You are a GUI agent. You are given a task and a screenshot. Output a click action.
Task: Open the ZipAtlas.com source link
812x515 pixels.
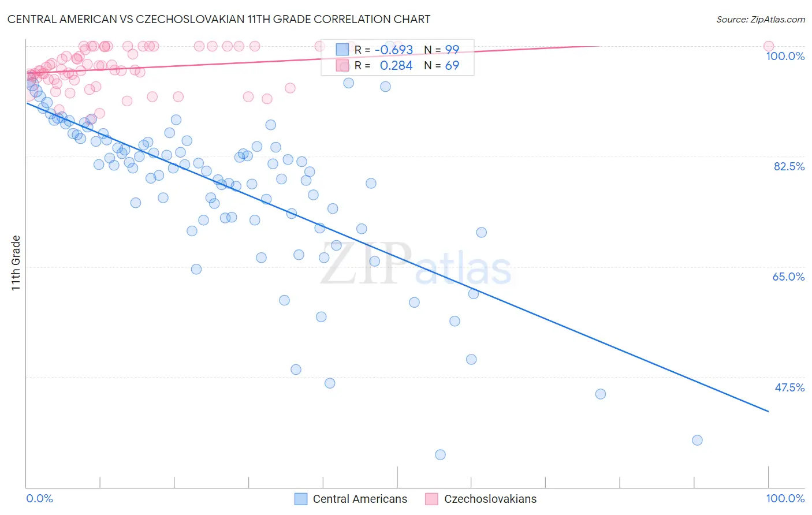761,19
